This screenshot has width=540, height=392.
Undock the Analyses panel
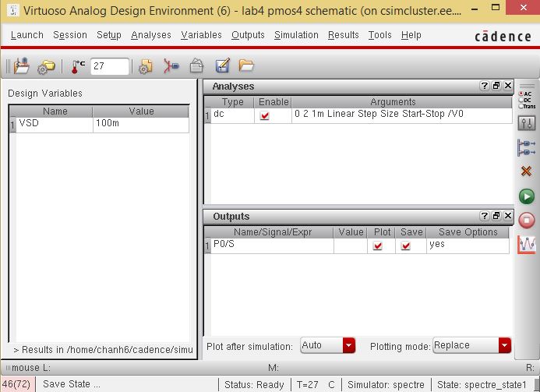496,86
